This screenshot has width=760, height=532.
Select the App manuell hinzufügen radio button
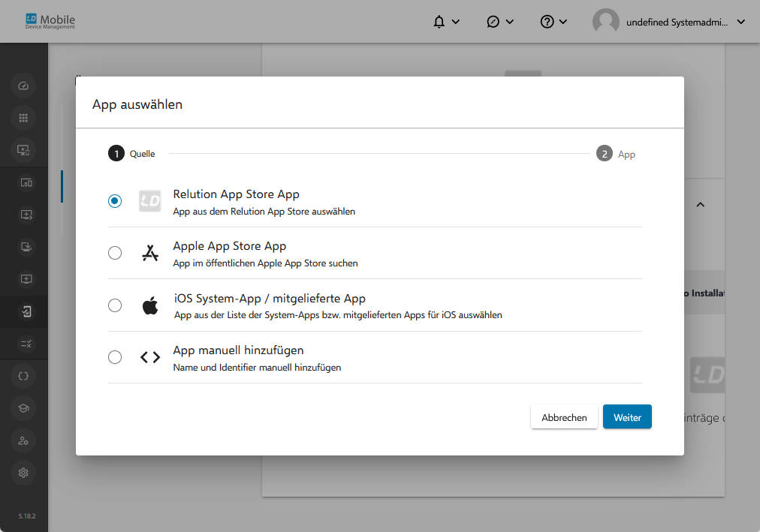pyautogui.click(x=115, y=357)
